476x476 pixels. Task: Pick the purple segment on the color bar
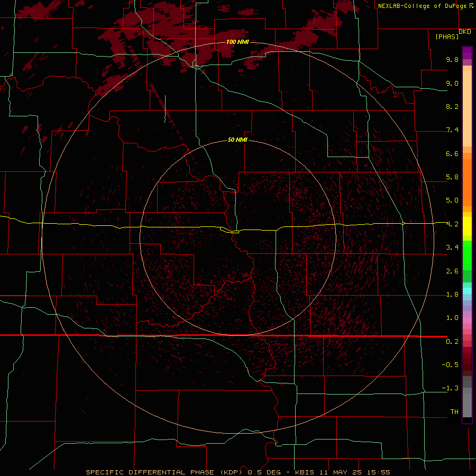tap(467, 53)
